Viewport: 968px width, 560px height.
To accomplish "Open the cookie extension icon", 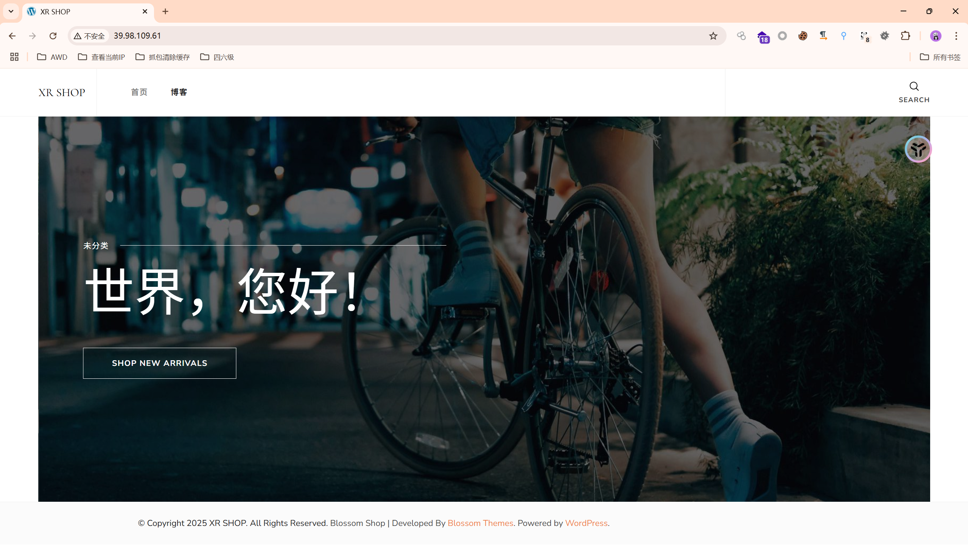I will (803, 36).
